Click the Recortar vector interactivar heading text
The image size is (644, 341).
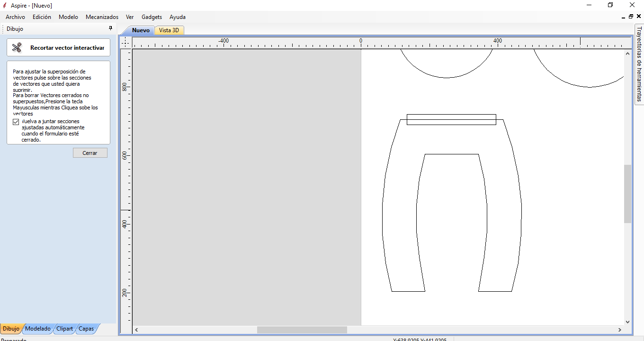point(67,48)
